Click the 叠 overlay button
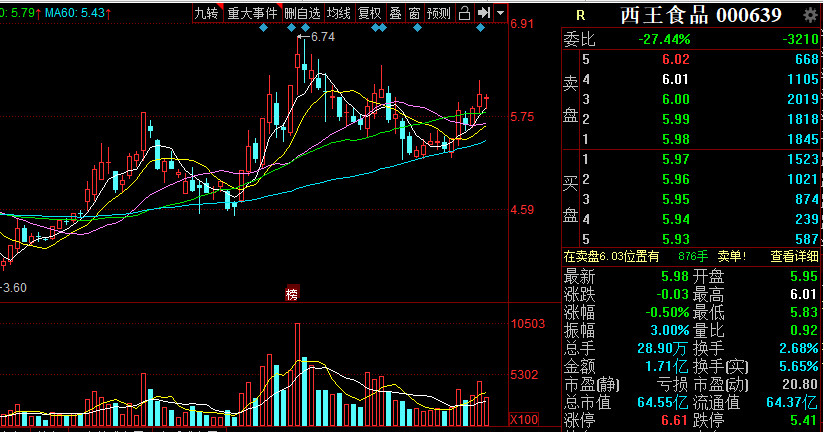This screenshot has width=823, height=432. point(395,13)
